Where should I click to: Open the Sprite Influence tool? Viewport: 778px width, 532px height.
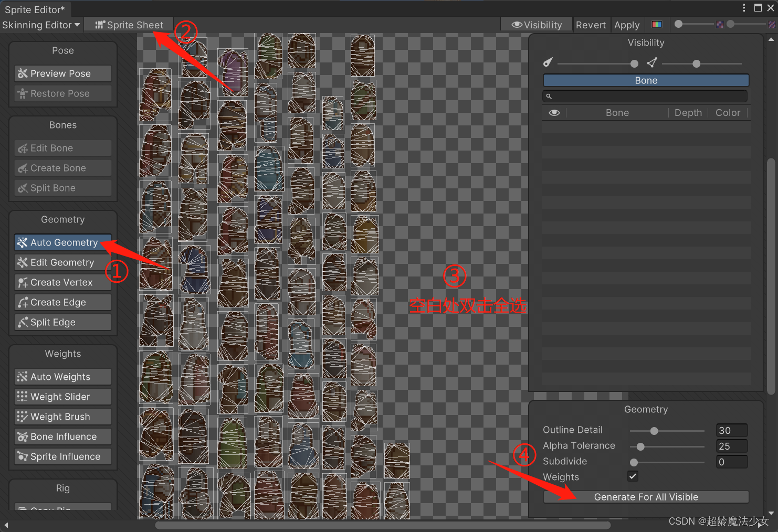63,456
